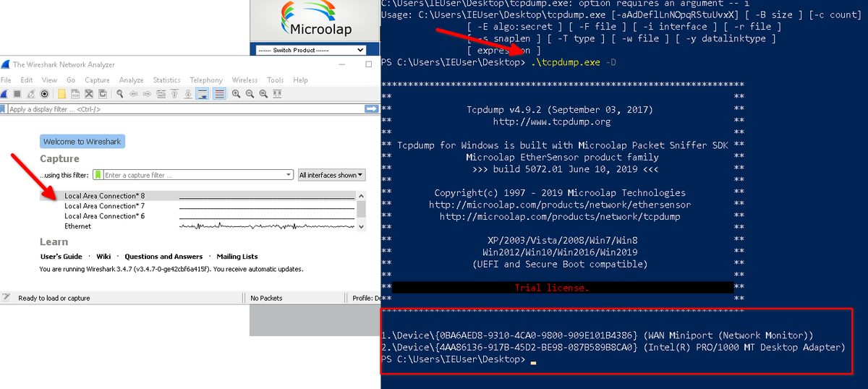Click the stop capture square icon
Image resolution: width=868 pixels, height=389 pixels.
pos(17,94)
